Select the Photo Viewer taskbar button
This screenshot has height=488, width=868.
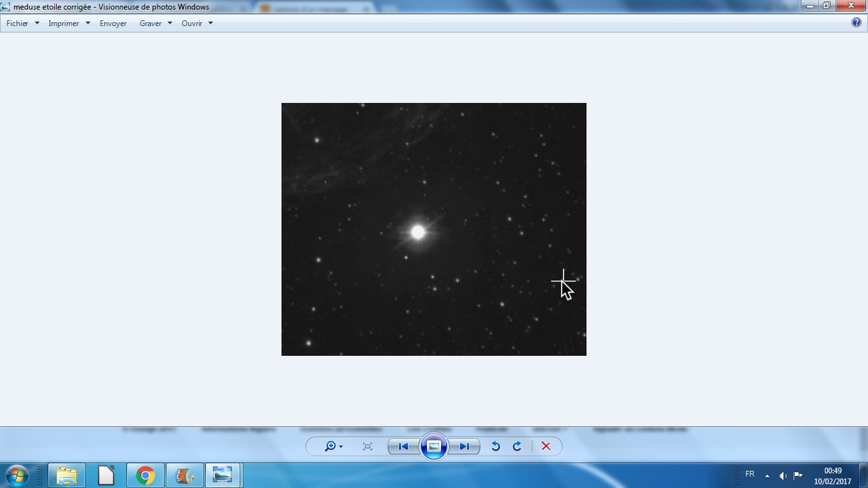223,475
